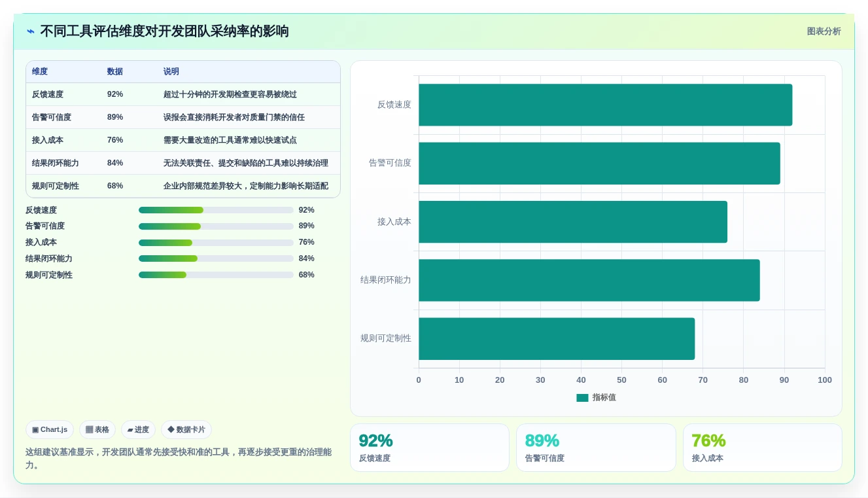Click description 无法关联责任、提交和缺陷的工具难以持续治理
868x498 pixels.
pos(246,163)
